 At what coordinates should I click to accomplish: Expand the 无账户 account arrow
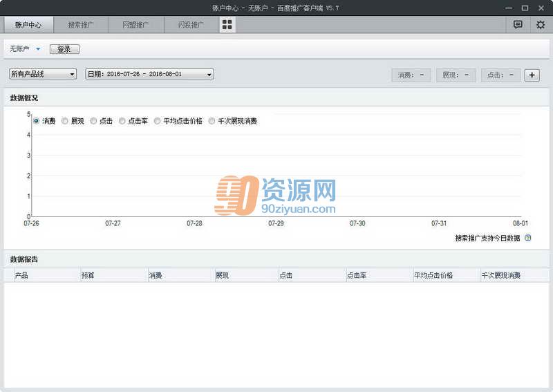pos(38,48)
